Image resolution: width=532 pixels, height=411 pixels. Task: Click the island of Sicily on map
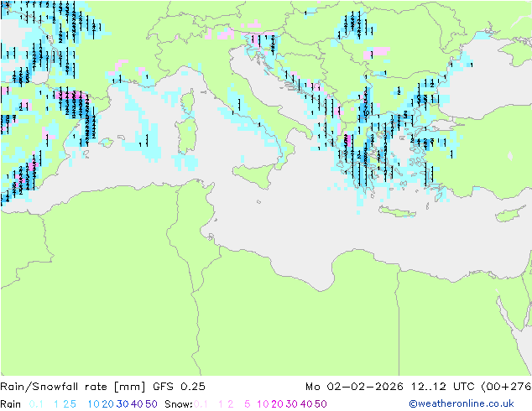point(255,175)
